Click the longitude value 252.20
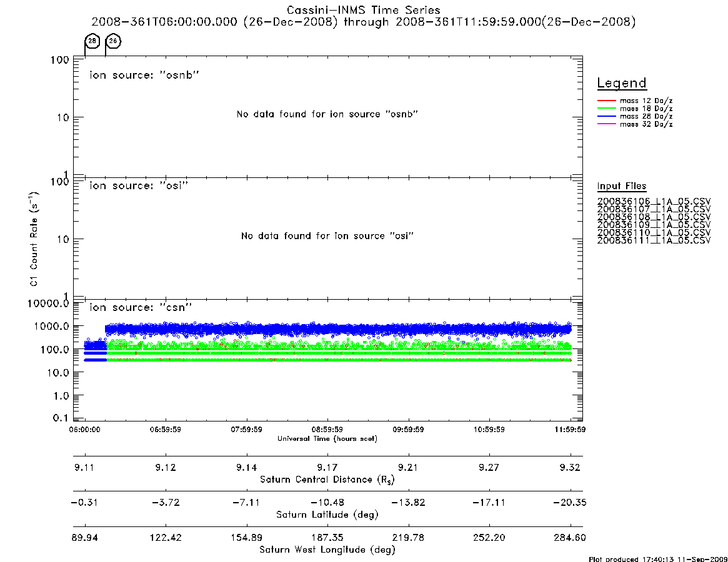This screenshot has height=562, width=728. [489, 538]
